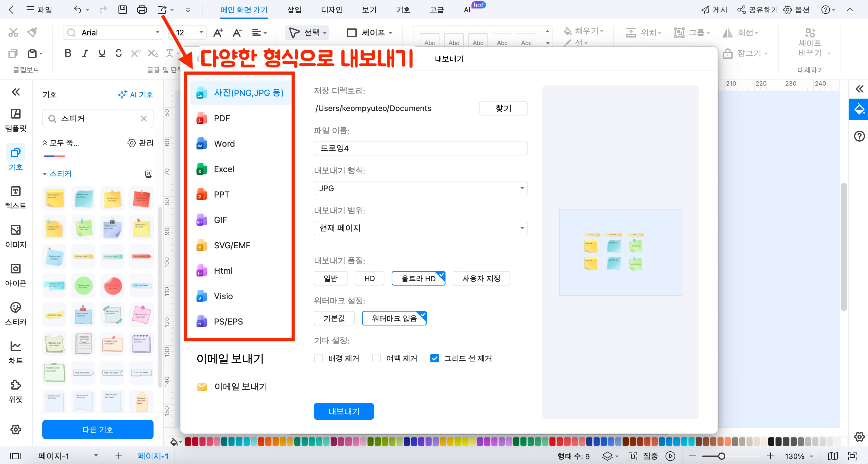Screen dimensions: 868x464
Task: Open the 차트 panel in the left sidebar
Action: 15,351
